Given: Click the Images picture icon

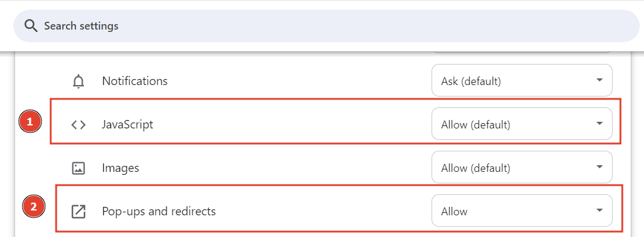Looking at the screenshot, I should point(78,168).
